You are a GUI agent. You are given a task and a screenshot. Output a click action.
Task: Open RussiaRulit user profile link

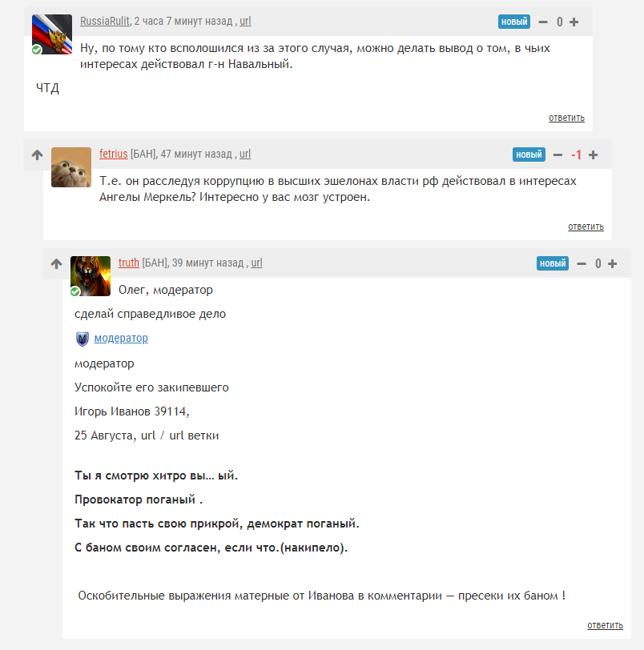tap(104, 21)
